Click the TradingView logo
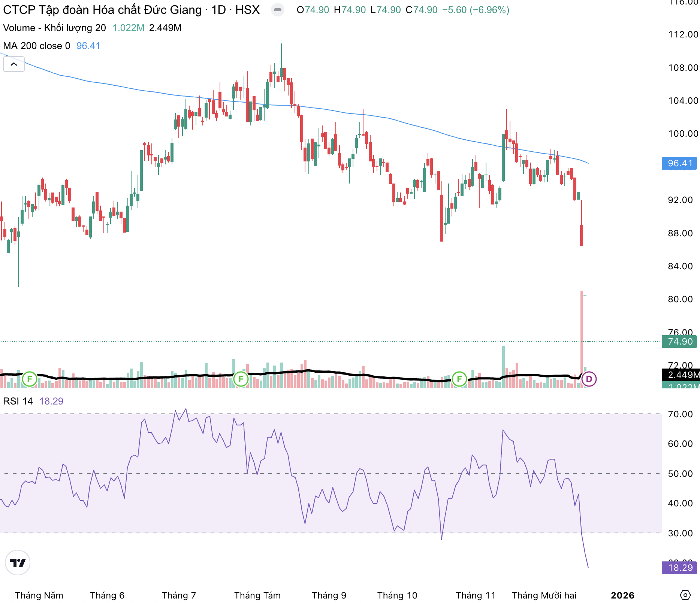This screenshot has height=603, width=700. 18,563
